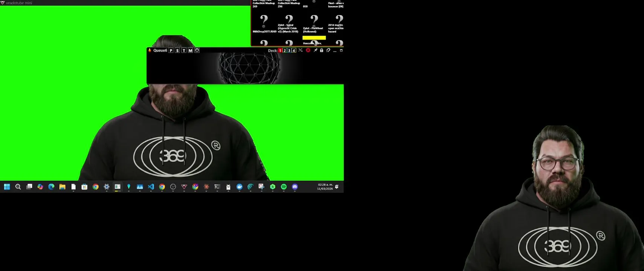Open the Snipping Tool on taskbar
Image resolution: width=644 pixels, height=271 pixels.
pos(261,187)
